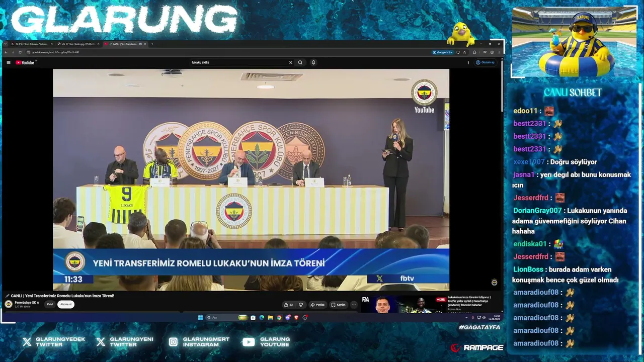The height and width of the screenshot is (362, 644).
Task: Click the Paylaş share button
Action: (x=317, y=305)
